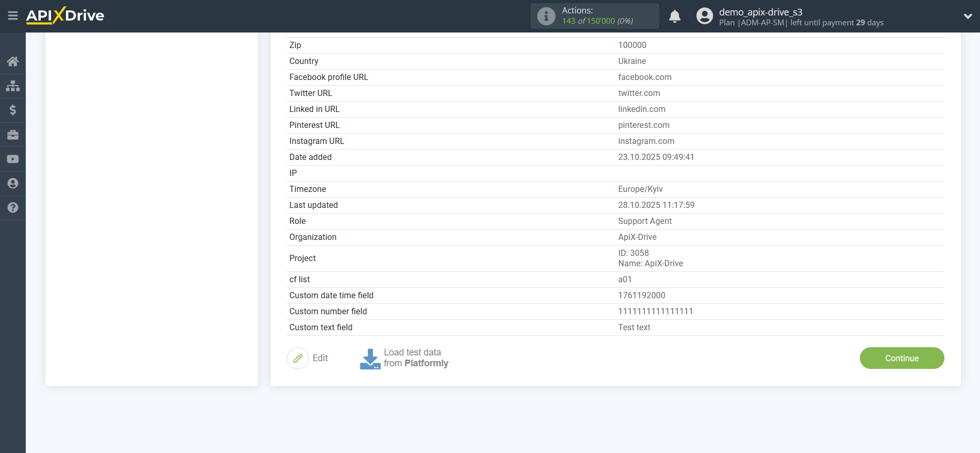This screenshot has width=980, height=453.
Task: Click the ApiX-Drive logo
Action: point(65,15)
